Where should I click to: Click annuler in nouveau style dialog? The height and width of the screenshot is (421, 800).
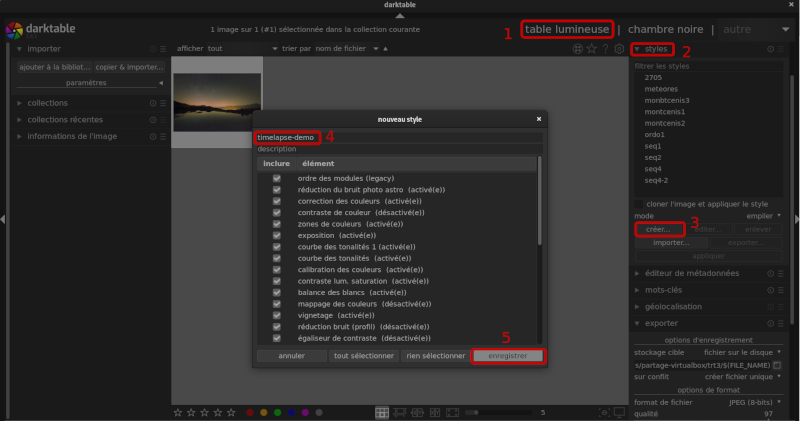pos(291,356)
